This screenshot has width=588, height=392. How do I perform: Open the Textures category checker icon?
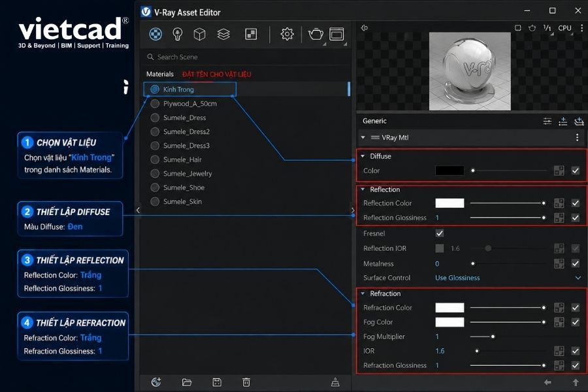click(251, 34)
